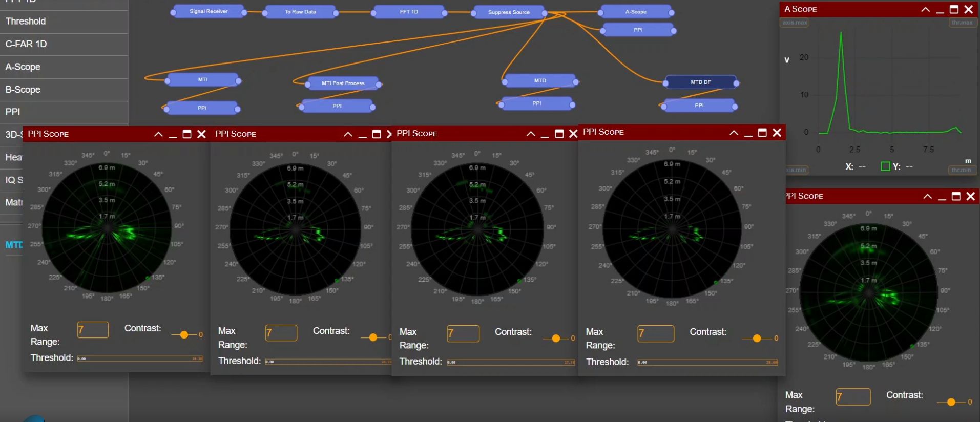The image size is (980, 422).
Task: Minimize the rightmost PPI Scope window
Action: (x=942, y=197)
